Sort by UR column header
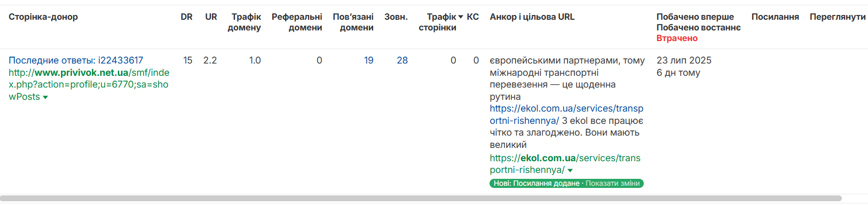 click(x=211, y=17)
